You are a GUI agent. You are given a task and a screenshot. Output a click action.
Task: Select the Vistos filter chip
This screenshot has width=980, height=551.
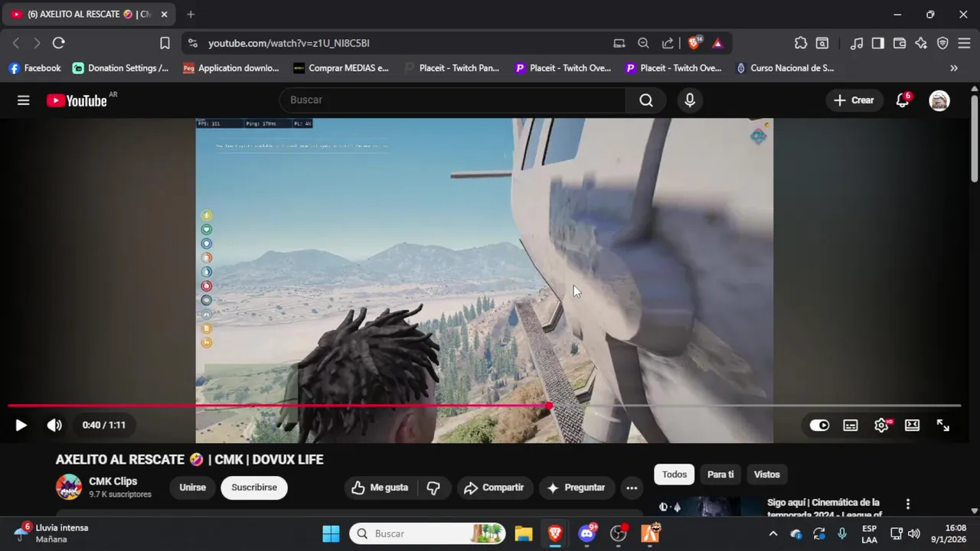point(766,474)
